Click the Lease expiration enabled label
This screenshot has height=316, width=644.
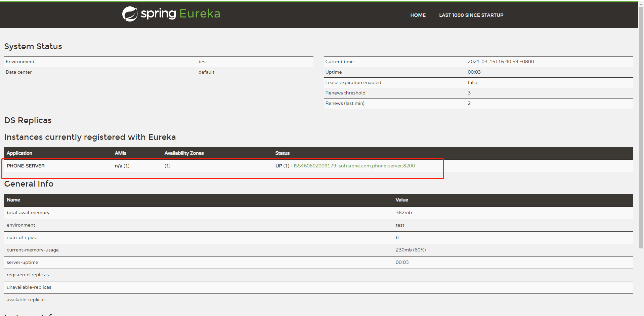[353, 82]
